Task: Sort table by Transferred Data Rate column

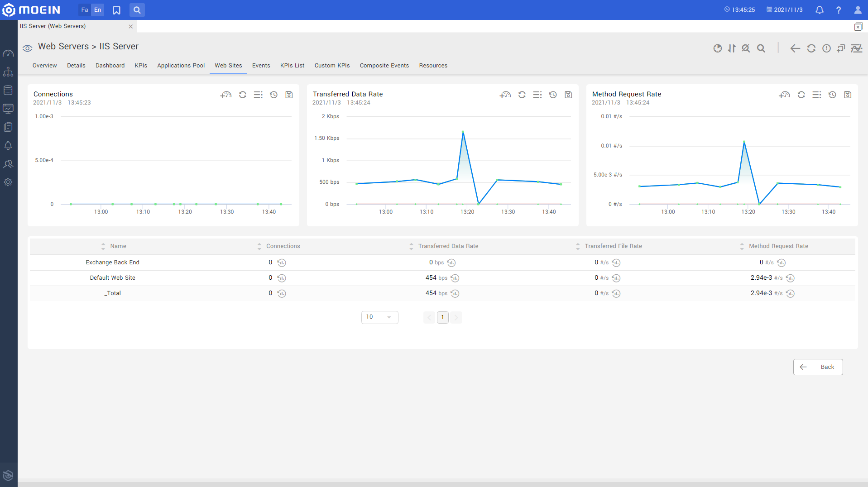Action: (x=411, y=246)
